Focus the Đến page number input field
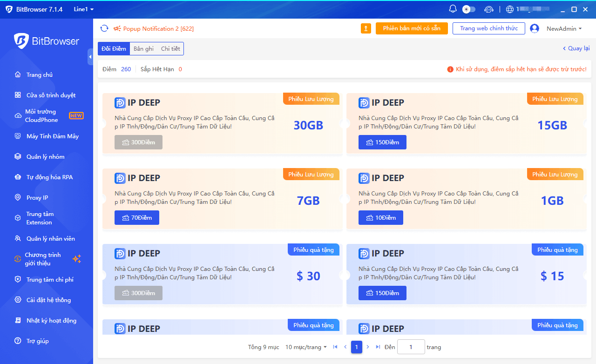Viewport: 596px width, 364px height. [411, 347]
